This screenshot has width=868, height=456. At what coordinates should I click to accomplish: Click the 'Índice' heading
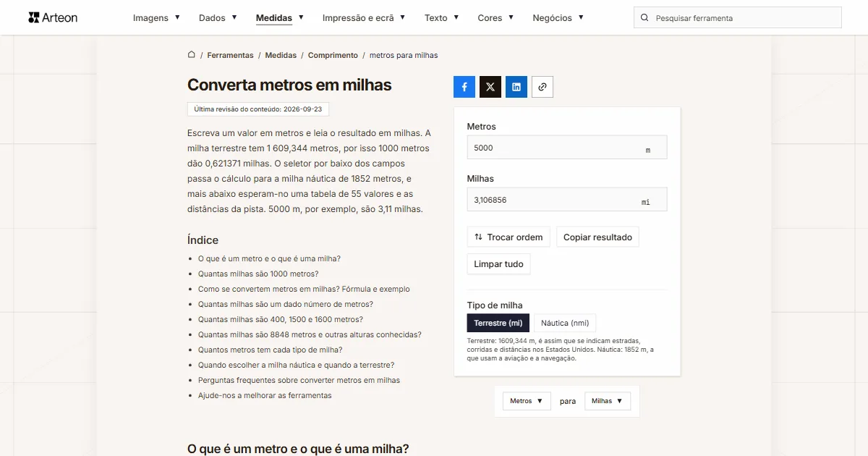point(203,240)
